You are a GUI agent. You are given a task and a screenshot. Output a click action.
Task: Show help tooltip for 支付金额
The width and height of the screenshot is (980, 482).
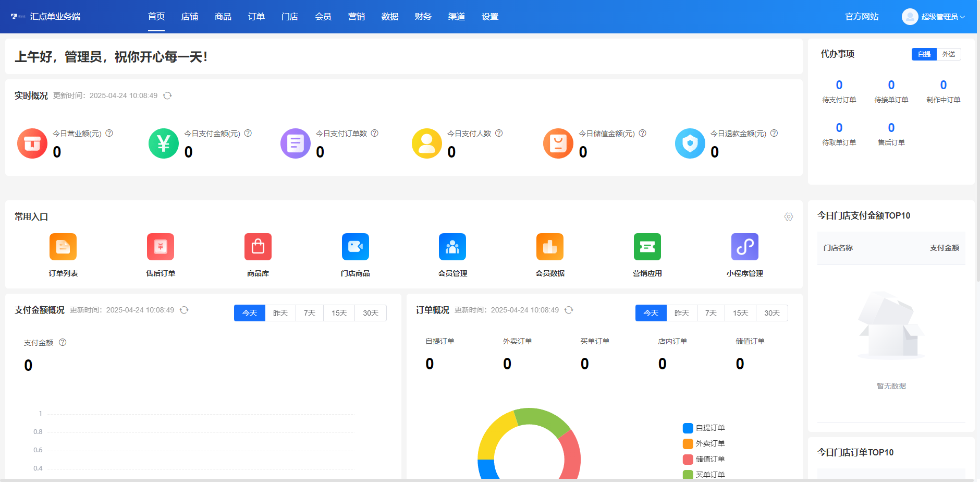click(63, 342)
